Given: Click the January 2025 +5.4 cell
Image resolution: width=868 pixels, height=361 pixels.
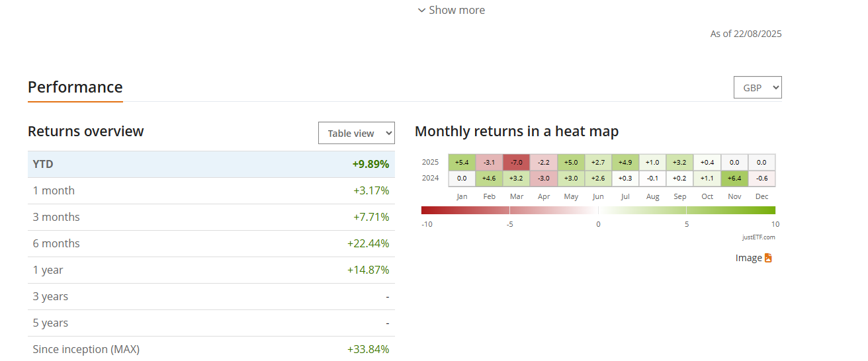Looking at the screenshot, I should (x=462, y=162).
